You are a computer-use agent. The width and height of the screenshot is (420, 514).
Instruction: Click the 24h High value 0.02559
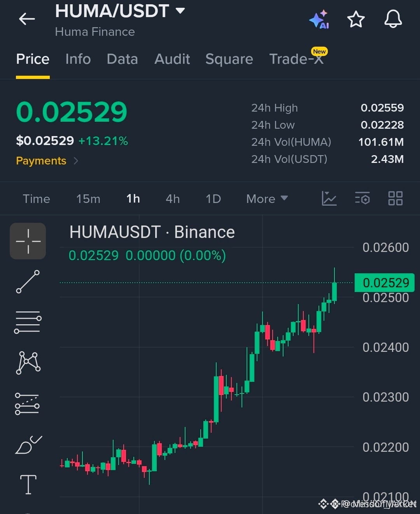pyautogui.click(x=382, y=108)
